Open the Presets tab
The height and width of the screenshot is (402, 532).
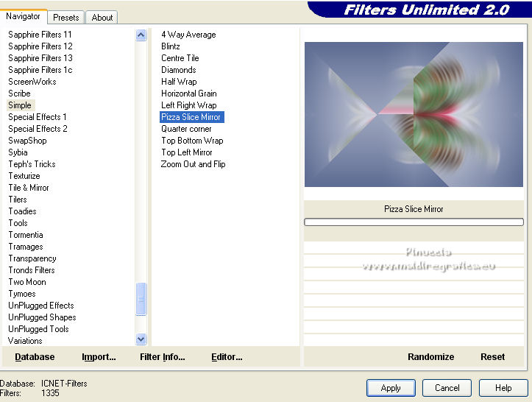pos(65,18)
